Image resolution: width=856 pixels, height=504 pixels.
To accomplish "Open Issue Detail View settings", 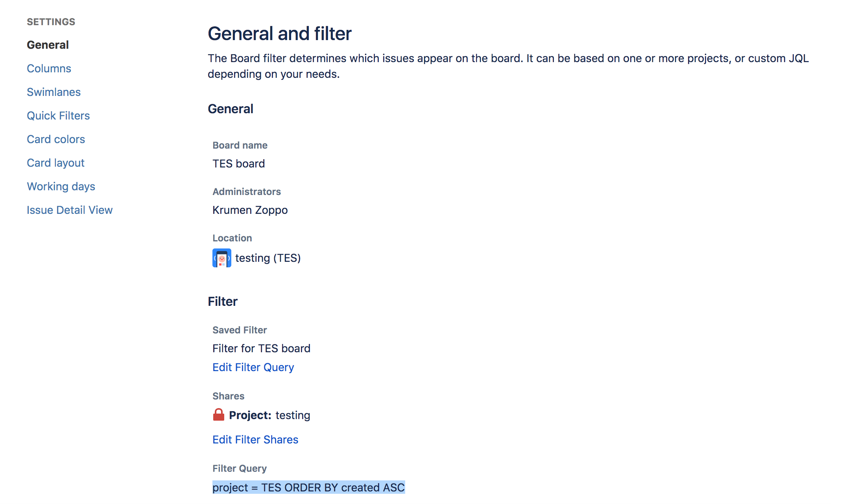I will coord(70,210).
